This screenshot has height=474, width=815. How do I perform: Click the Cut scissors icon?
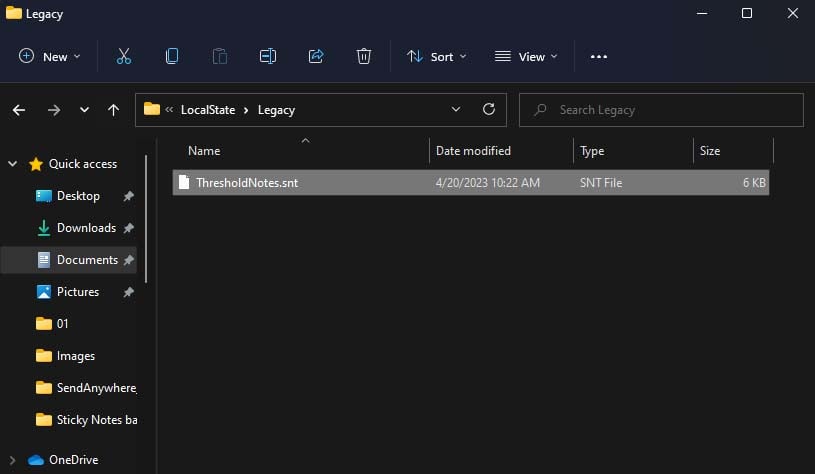(x=124, y=57)
